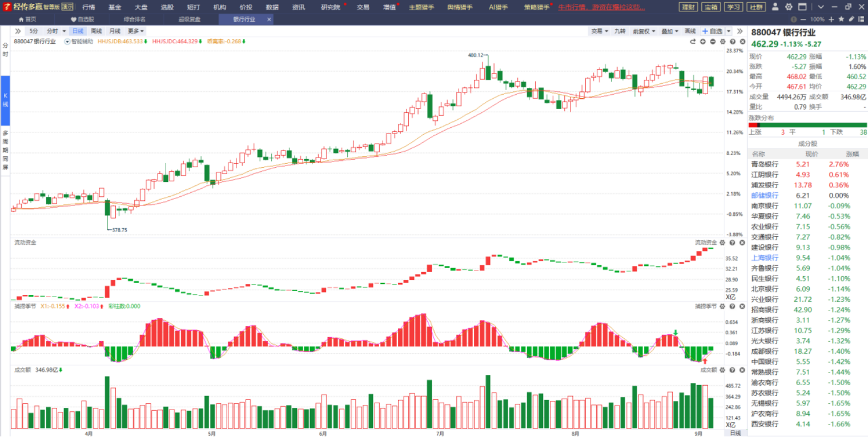Image resolution: width=868 pixels, height=437 pixels.
Task: Click the 社群 button
Action: coord(756,7)
